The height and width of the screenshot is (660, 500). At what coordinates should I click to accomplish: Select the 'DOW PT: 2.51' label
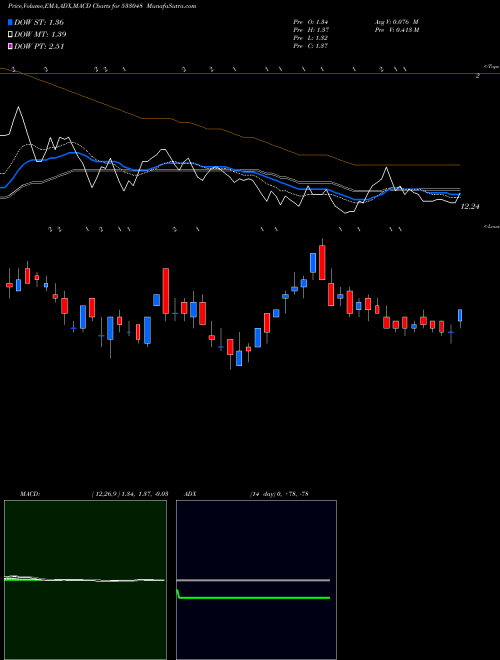[x=39, y=47]
